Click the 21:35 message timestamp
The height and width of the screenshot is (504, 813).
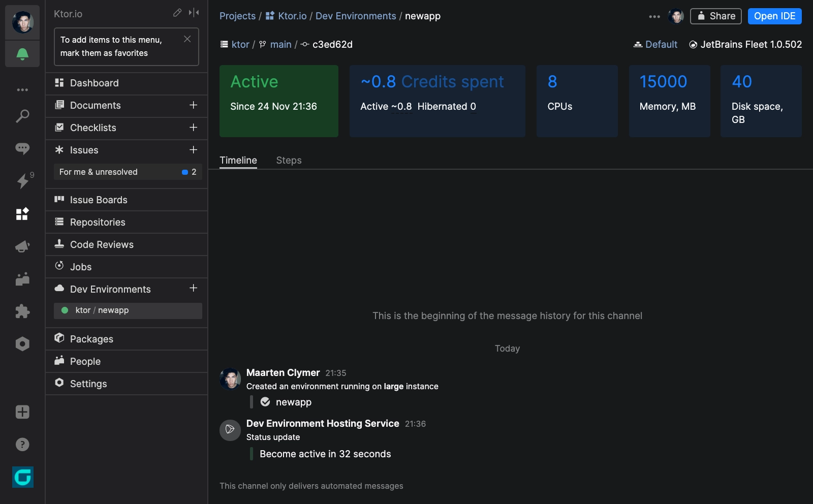click(x=336, y=373)
